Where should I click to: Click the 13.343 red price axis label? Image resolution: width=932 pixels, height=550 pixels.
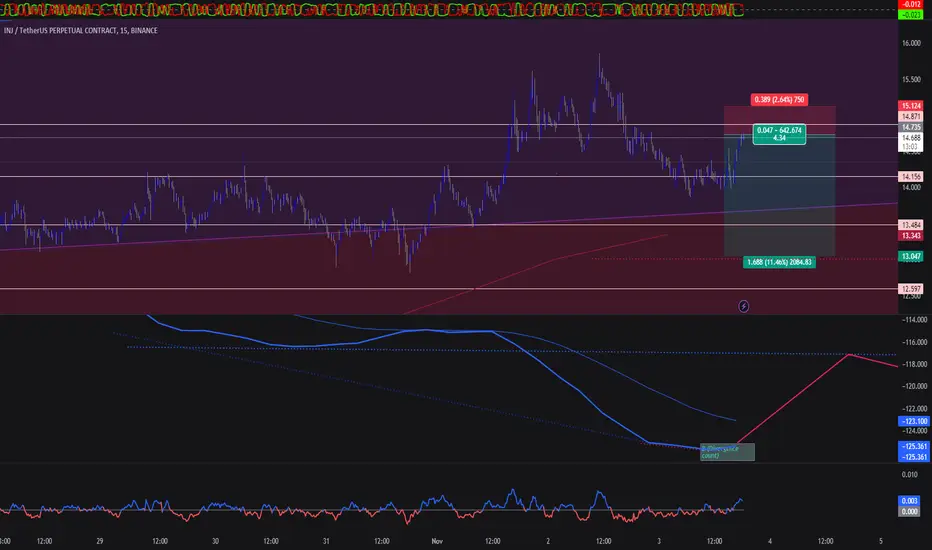911,236
